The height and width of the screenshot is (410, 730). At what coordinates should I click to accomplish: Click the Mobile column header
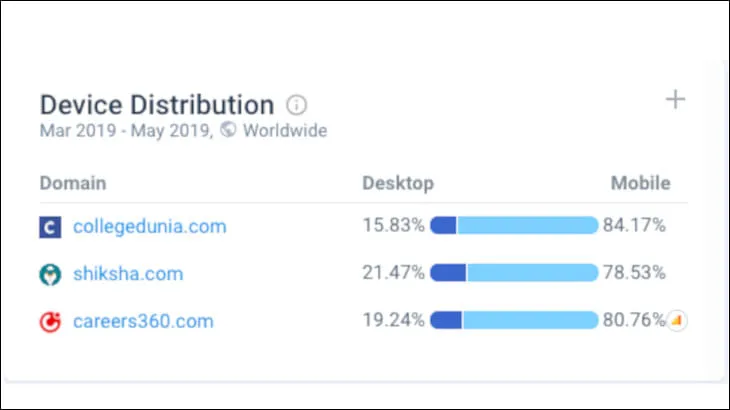coord(640,183)
